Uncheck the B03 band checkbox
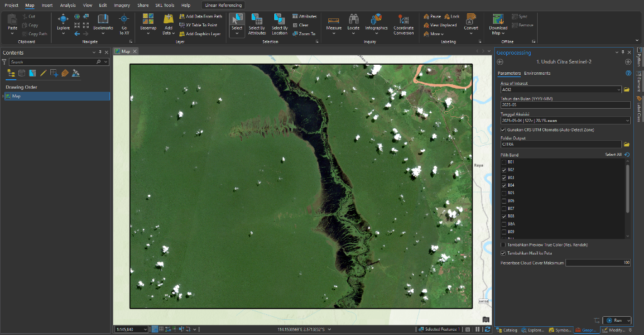Viewport: 644px width, 335px height. (x=504, y=178)
